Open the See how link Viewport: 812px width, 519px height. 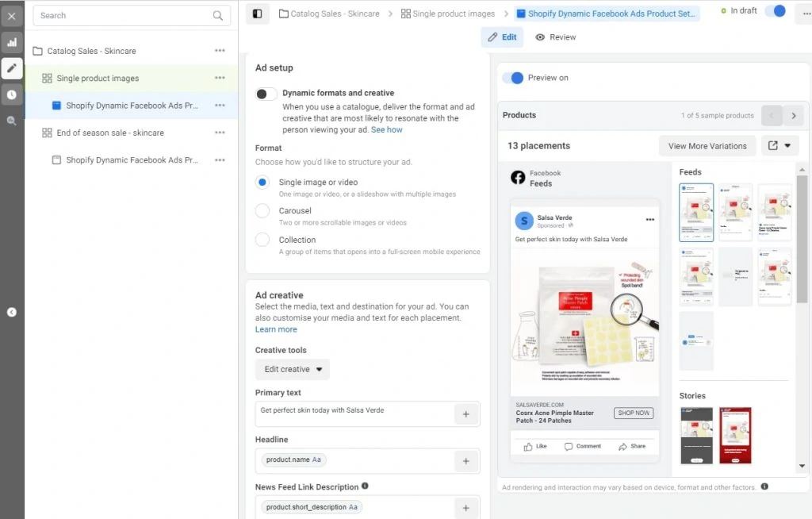[x=386, y=129]
